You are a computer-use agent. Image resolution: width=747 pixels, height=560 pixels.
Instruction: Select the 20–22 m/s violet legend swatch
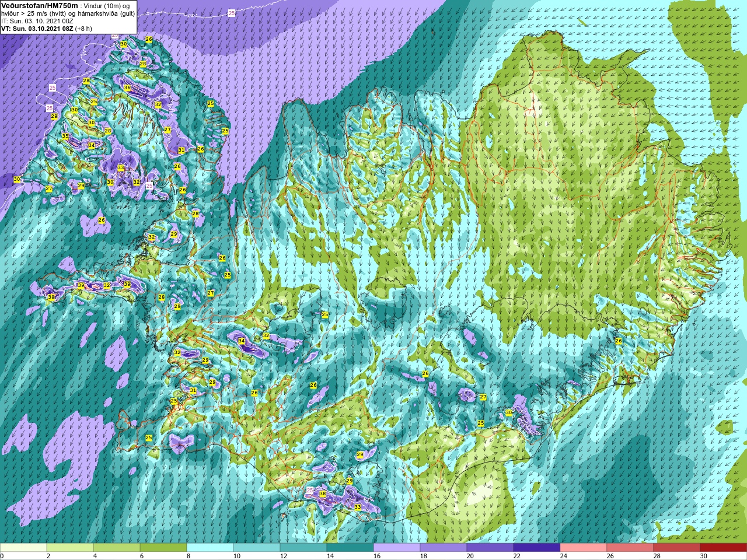point(490,548)
